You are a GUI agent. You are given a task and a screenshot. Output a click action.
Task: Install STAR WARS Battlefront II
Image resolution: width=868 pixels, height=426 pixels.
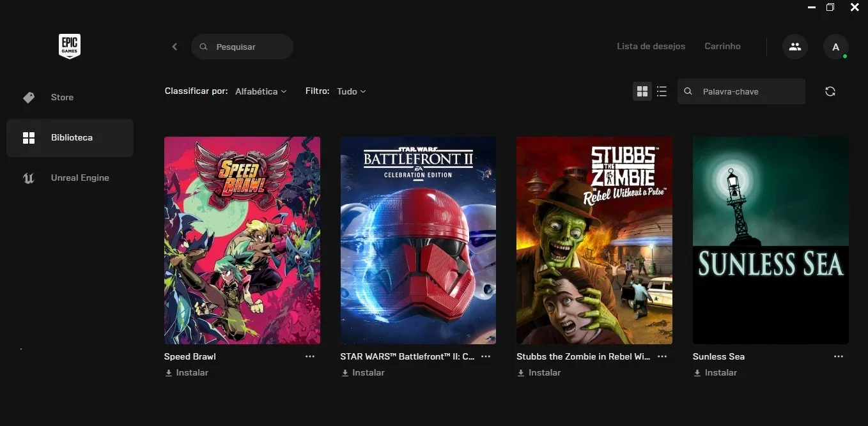363,372
